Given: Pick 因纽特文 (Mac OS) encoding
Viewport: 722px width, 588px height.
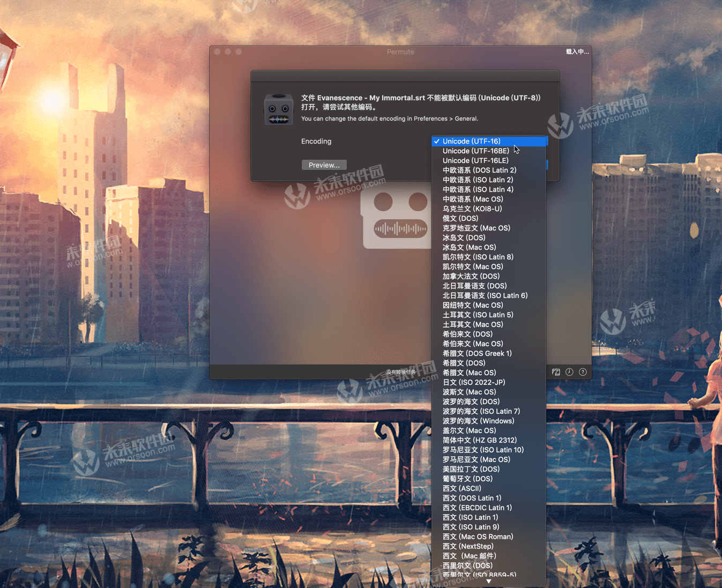Looking at the screenshot, I should pos(489,306).
